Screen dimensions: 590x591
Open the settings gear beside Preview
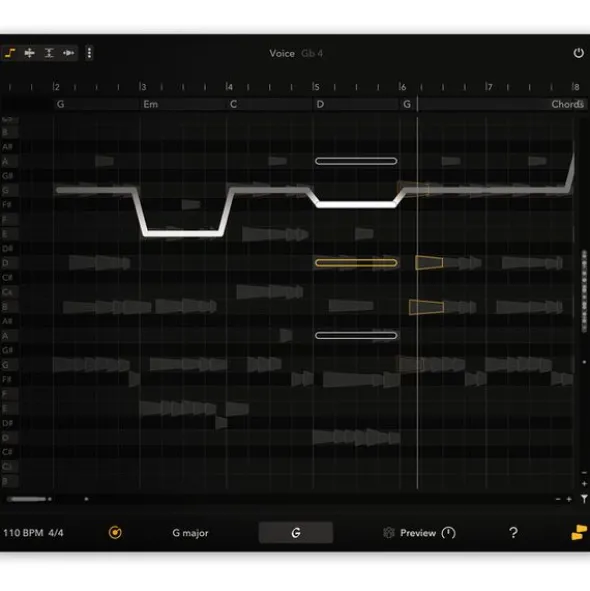point(388,533)
